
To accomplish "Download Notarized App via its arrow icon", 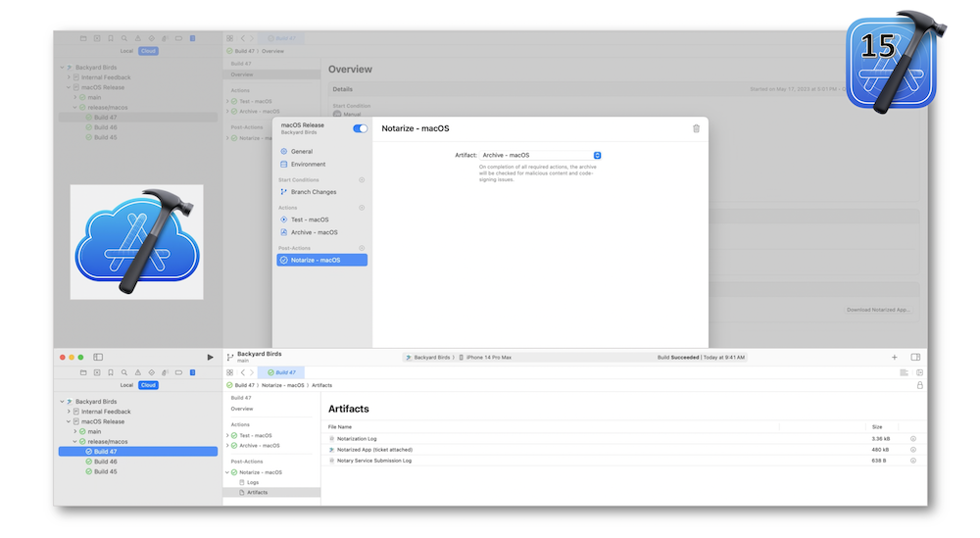I will point(913,450).
